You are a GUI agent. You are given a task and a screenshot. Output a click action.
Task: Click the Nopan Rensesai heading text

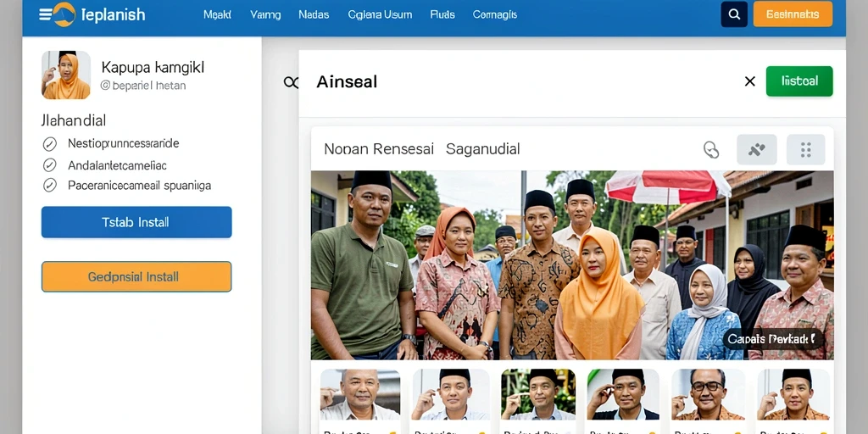point(379,149)
